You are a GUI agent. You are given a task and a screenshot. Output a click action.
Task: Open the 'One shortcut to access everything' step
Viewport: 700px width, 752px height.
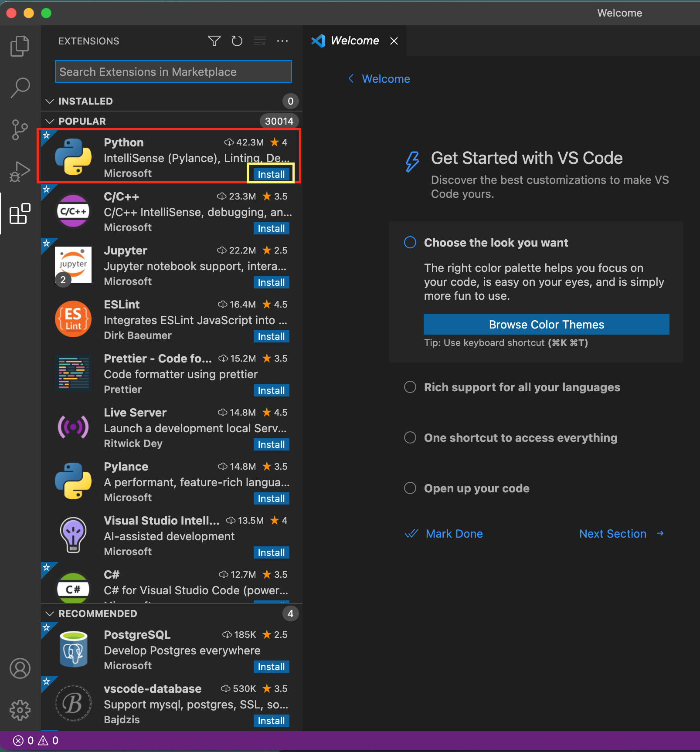click(520, 438)
